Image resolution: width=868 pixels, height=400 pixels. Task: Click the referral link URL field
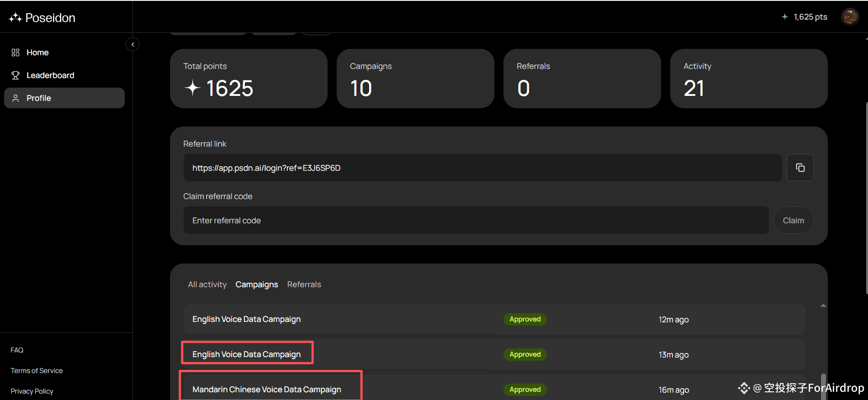pos(483,168)
